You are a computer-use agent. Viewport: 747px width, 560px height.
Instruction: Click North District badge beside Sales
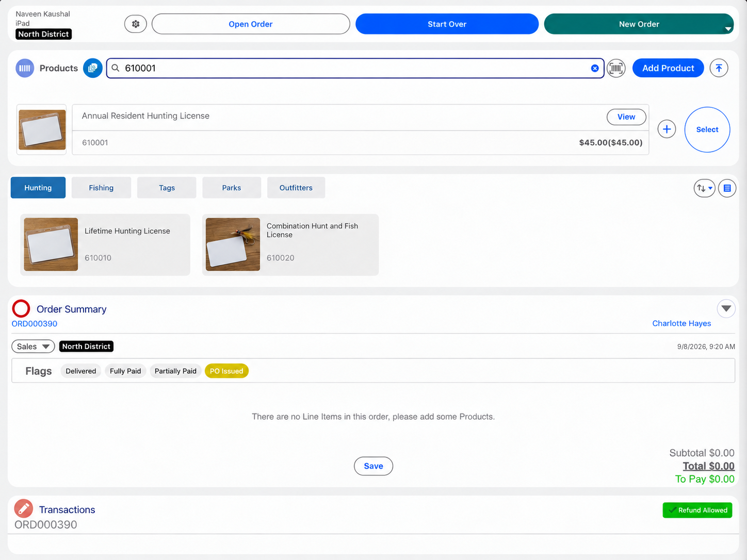point(86,347)
